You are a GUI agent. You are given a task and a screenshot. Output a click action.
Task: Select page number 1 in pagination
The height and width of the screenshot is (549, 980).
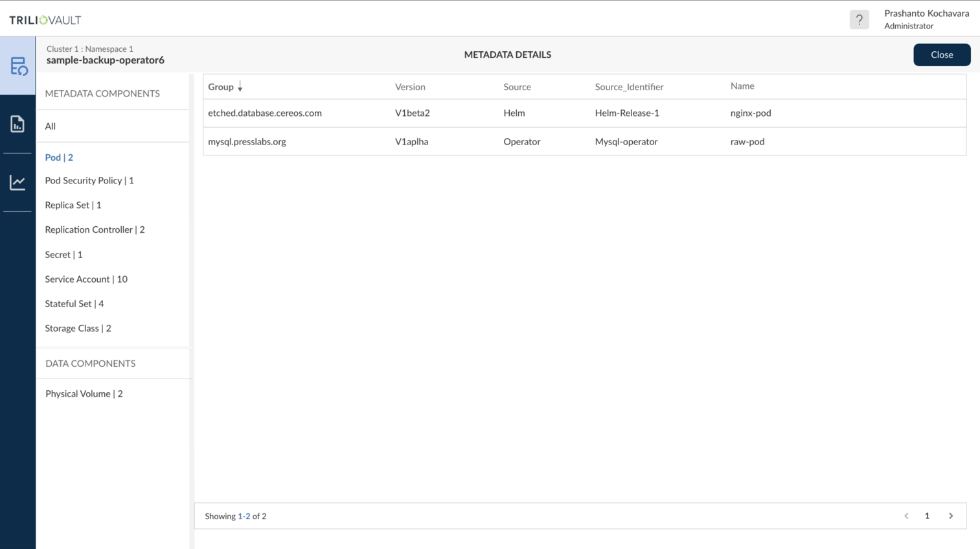click(927, 516)
